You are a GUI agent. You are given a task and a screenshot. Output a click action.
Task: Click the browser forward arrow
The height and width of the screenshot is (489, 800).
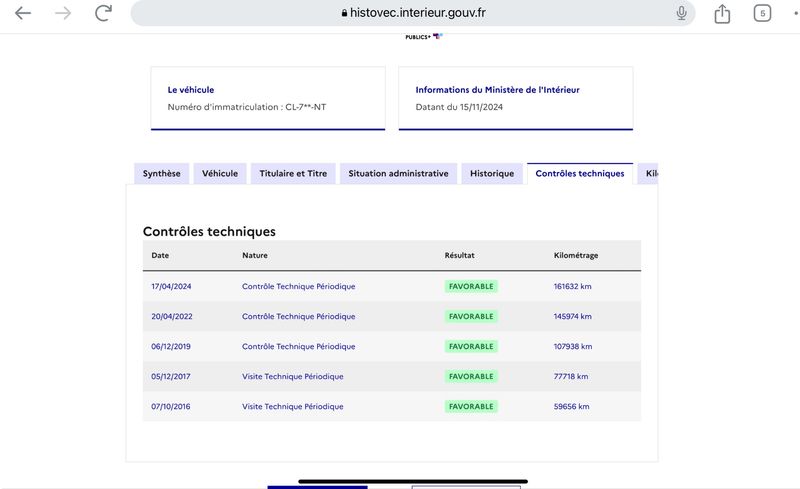pyautogui.click(x=63, y=13)
